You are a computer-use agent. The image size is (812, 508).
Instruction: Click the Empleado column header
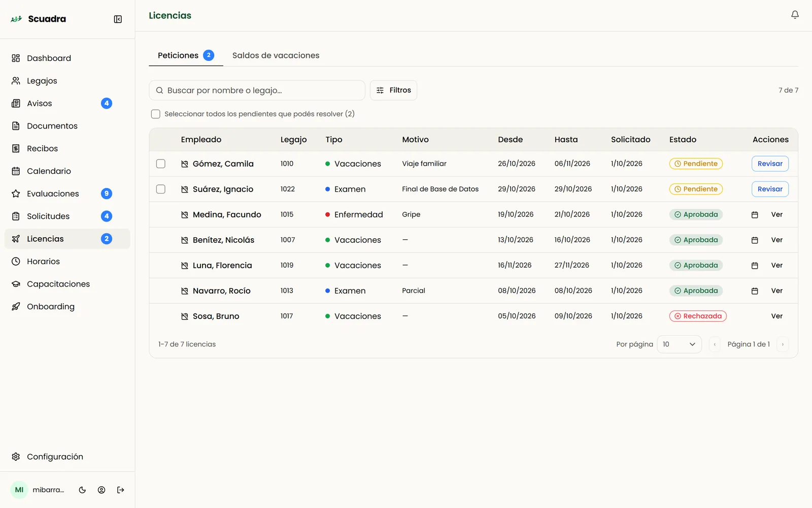point(201,139)
